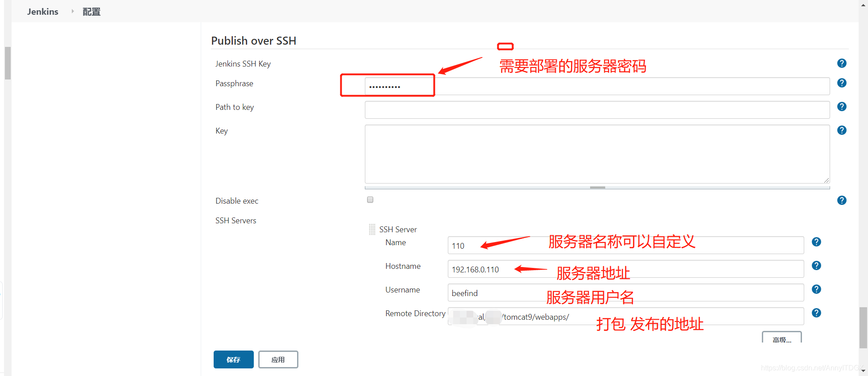This screenshot has height=376, width=868.
Task: Open the 高级 advanced settings button
Action: [x=782, y=338]
